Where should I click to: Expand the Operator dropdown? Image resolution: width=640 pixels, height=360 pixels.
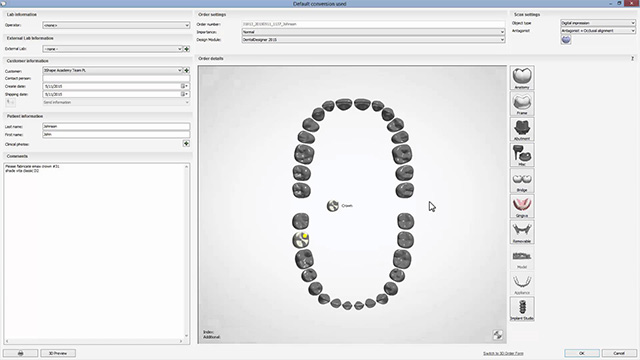pos(116,25)
